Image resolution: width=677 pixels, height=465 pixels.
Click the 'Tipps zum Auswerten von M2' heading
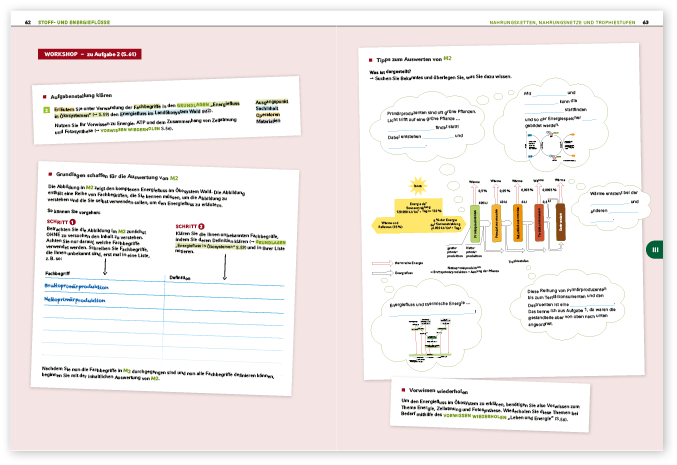pyautogui.click(x=420, y=59)
